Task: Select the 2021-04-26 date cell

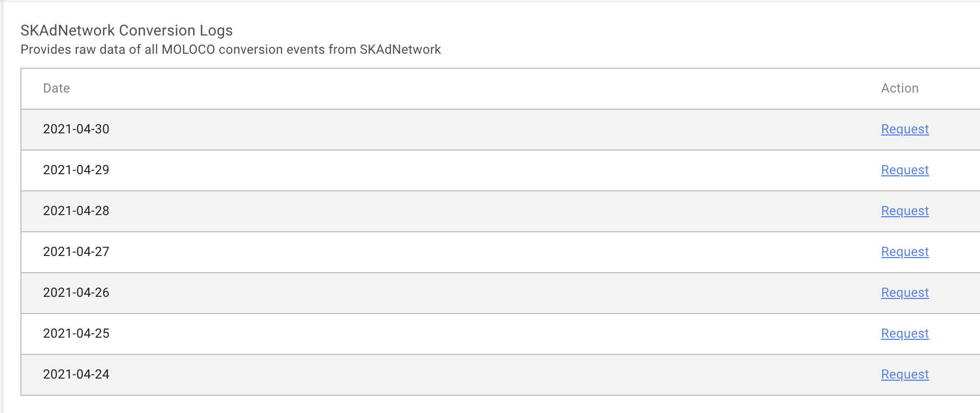Action: click(x=76, y=293)
